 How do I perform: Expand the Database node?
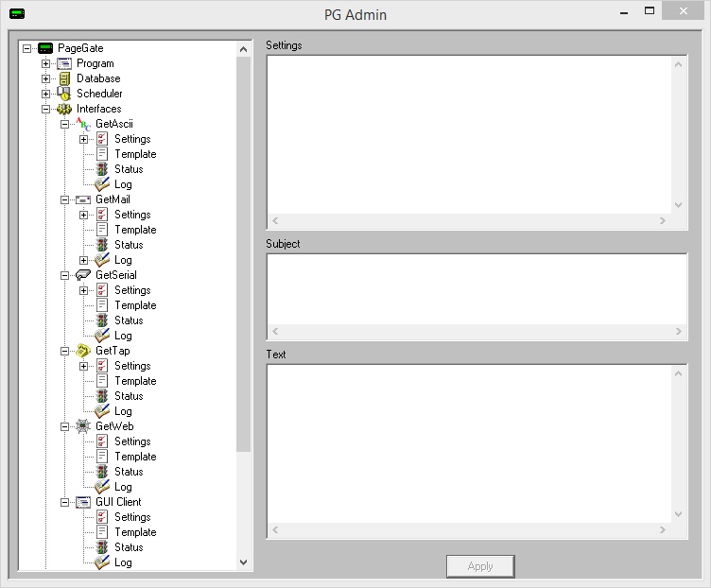[x=45, y=78]
